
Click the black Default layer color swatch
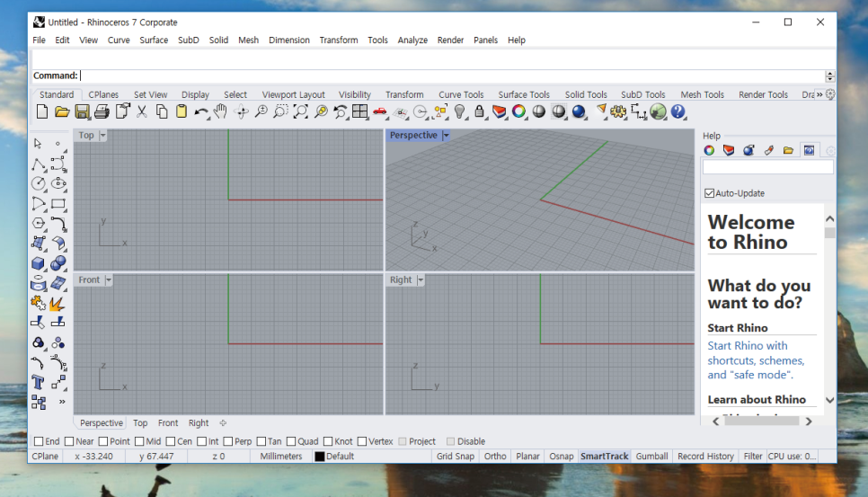point(319,457)
